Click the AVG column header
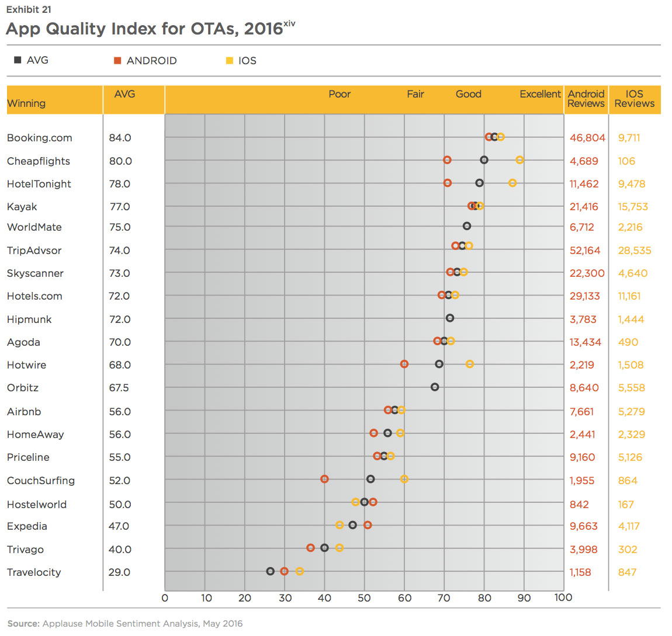The image size is (672, 636). (124, 94)
